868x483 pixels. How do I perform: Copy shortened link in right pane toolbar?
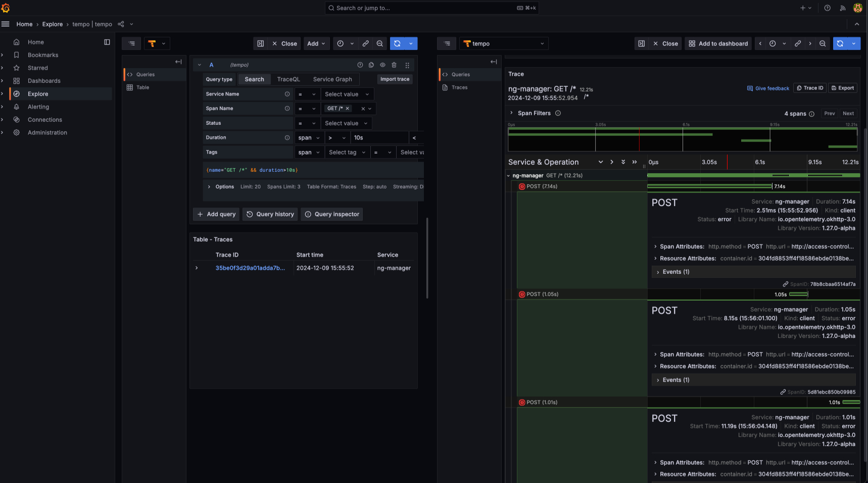tap(797, 44)
